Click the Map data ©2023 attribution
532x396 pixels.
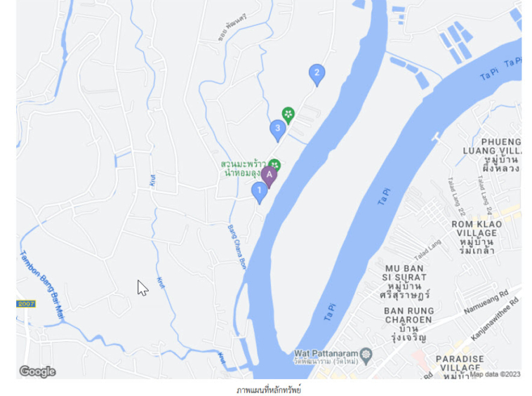point(495,374)
